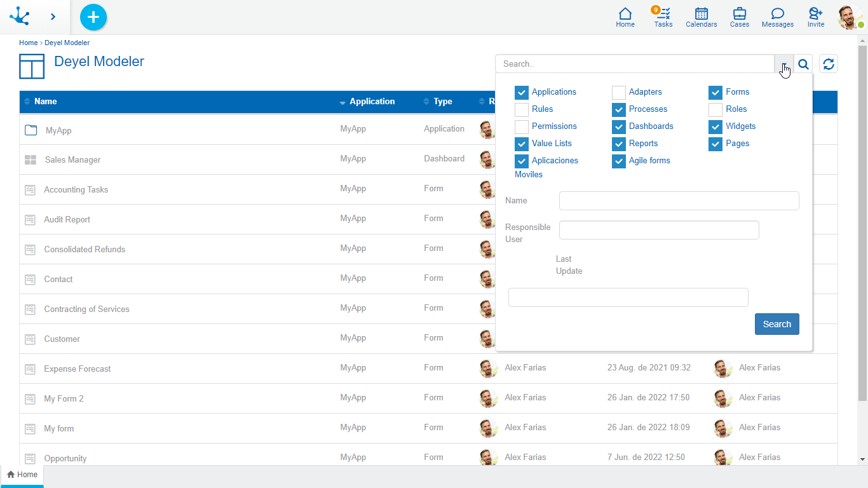This screenshot has width=868, height=488.
Task: Sort by the Name column header
Action: coord(45,102)
